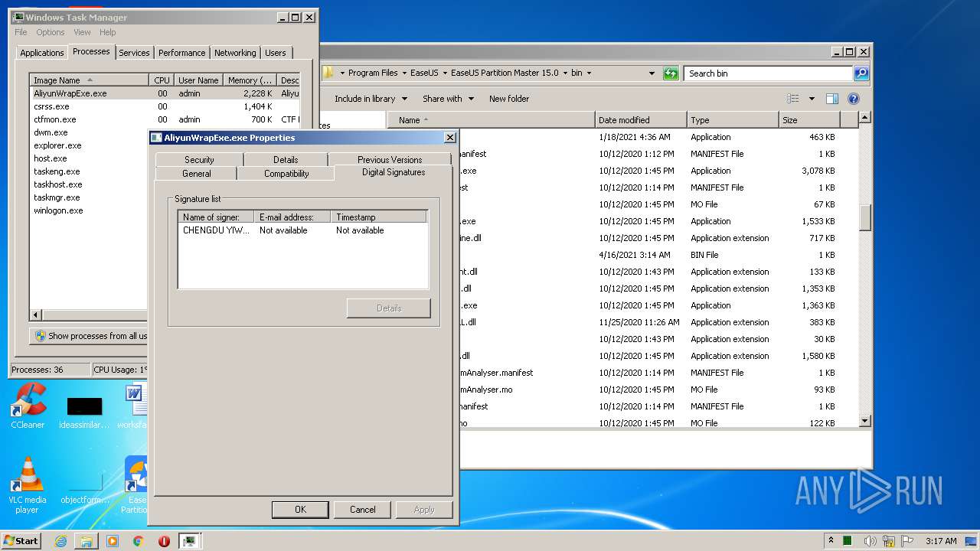
Task: Switch to Task Manager Networking tab
Action: (x=235, y=53)
